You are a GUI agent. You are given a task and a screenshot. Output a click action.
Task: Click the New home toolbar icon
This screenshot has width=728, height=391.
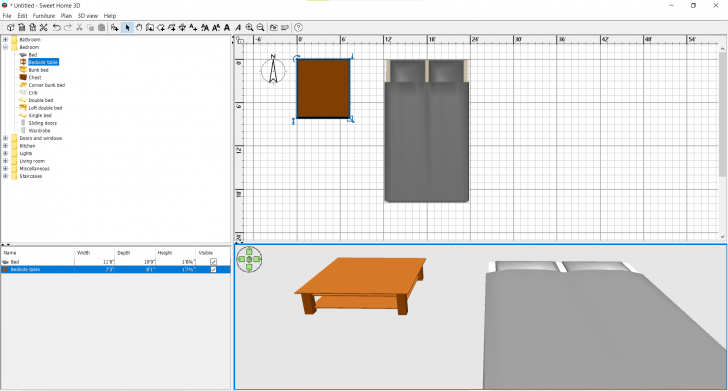click(10, 28)
